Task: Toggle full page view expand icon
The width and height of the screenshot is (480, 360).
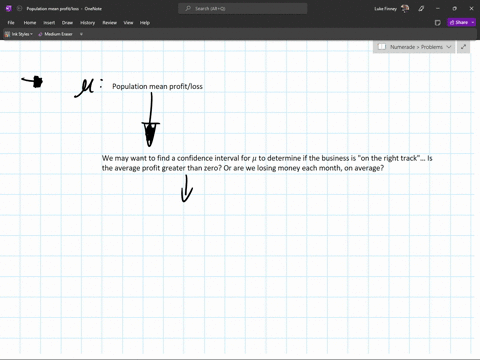Action: tap(463, 47)
